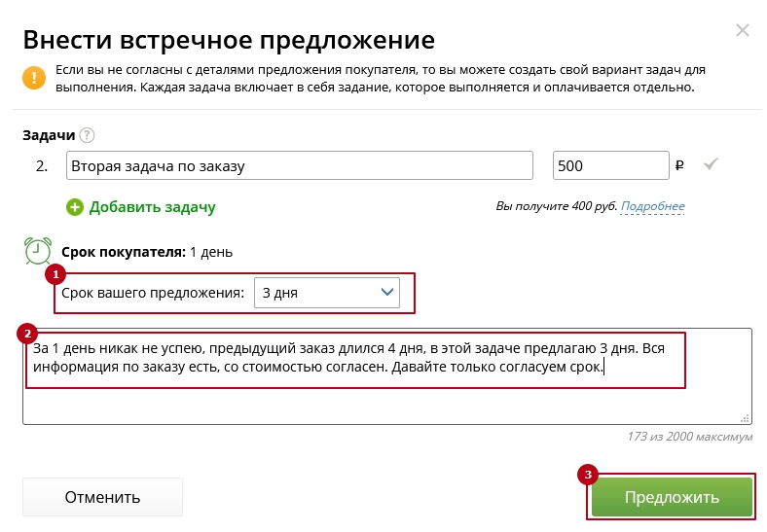Click the text 'Срок покупателя: 1 день'

[147, 252]
